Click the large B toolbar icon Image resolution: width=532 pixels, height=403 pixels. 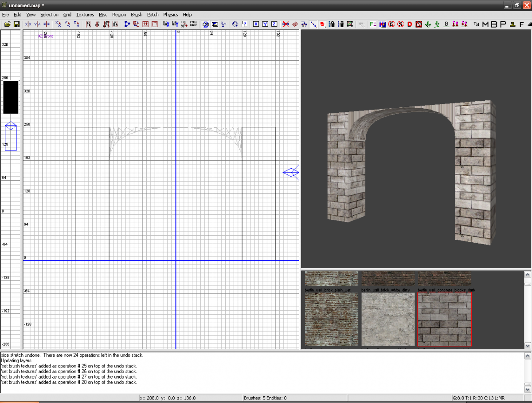point(494,24)
